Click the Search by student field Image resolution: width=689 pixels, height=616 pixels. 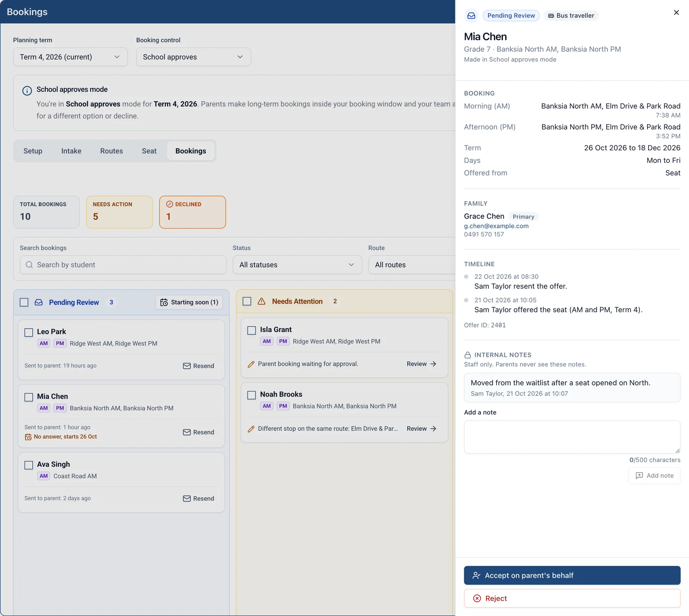tap(123, 265)
